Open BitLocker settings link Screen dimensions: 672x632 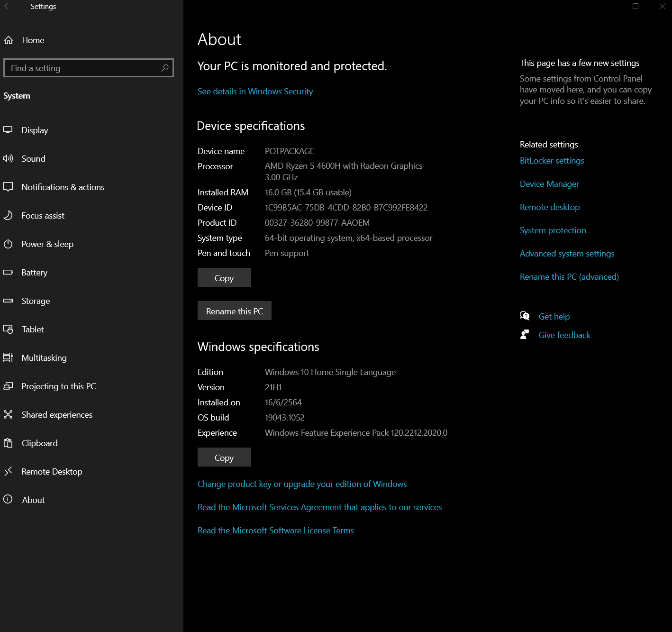pyautogui.click(x=552, y=161)
